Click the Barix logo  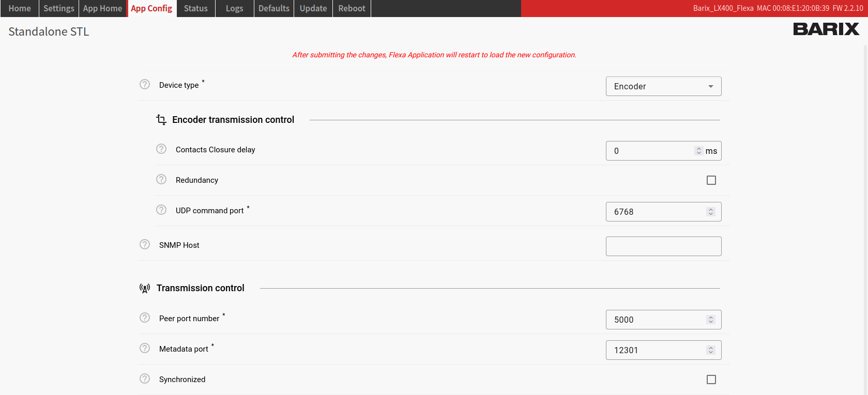tap(826, 29)
